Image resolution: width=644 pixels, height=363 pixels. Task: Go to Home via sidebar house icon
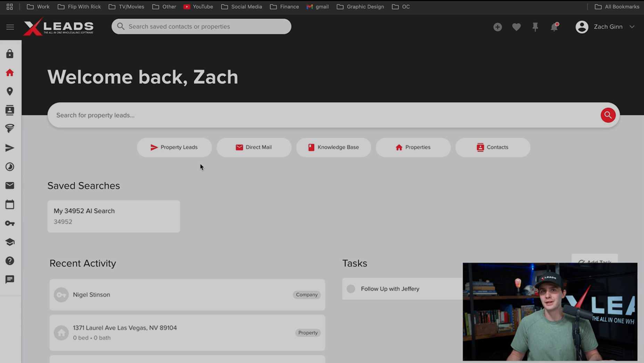pos(10,73)
